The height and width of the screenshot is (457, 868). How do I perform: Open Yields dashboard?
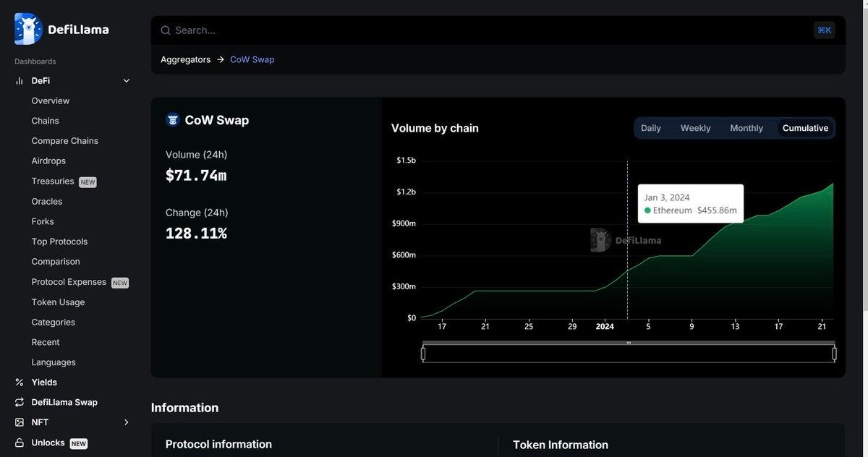tap(44, 383)
